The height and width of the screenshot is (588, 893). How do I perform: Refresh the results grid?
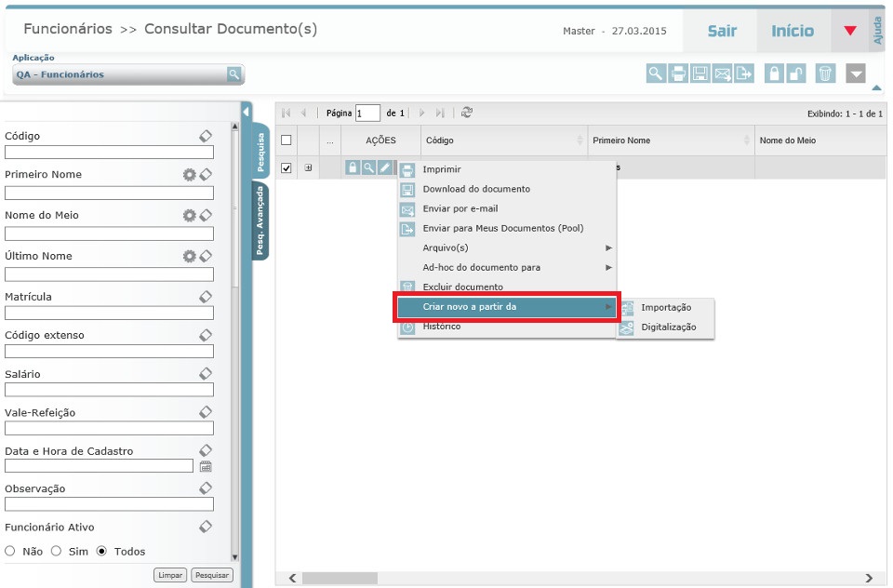[467, 113]
